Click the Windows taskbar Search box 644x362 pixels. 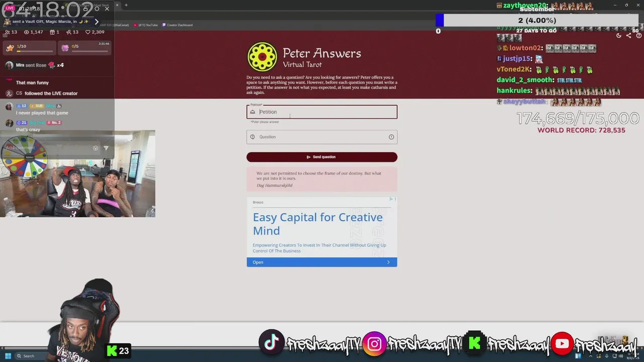tap(32, 356)
